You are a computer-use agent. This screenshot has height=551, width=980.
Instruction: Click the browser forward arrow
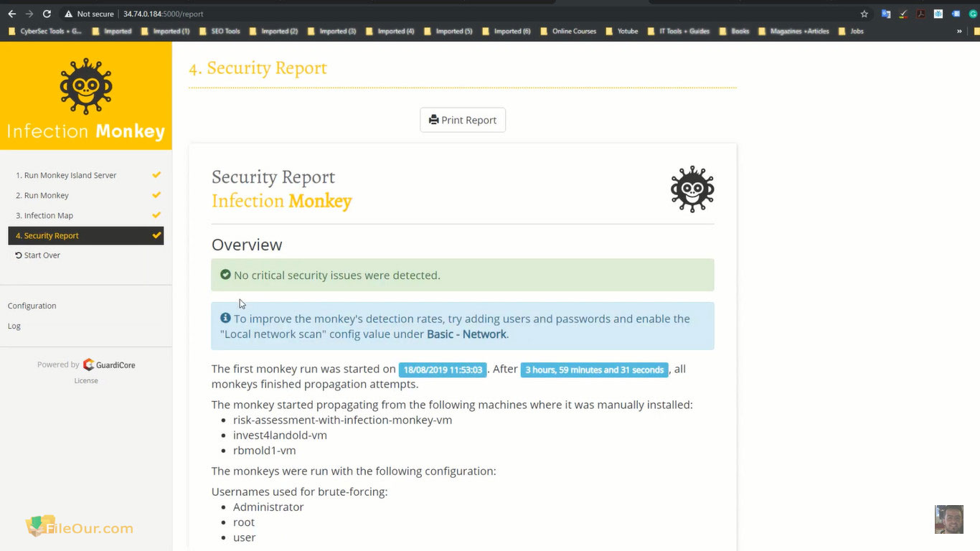click(x=29, y=14)
